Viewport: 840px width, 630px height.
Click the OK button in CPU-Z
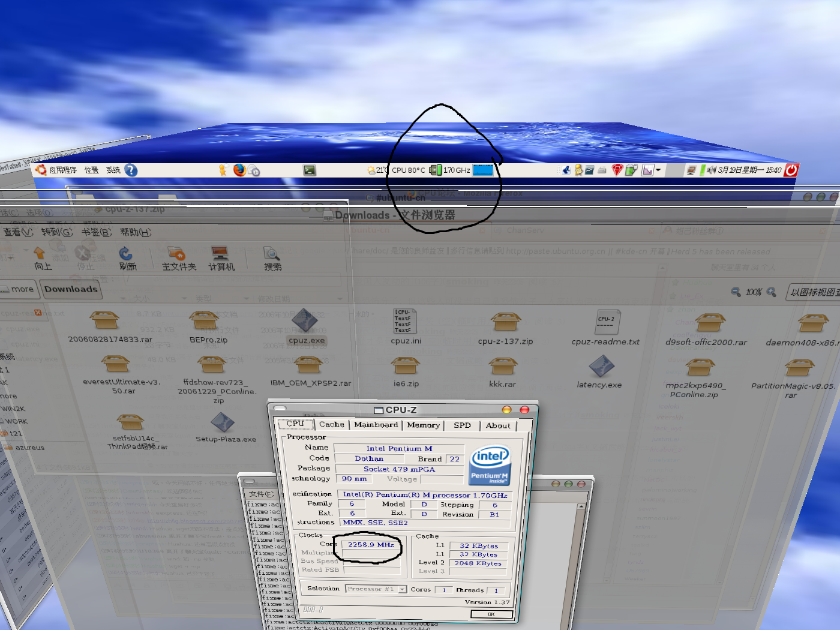491,614
